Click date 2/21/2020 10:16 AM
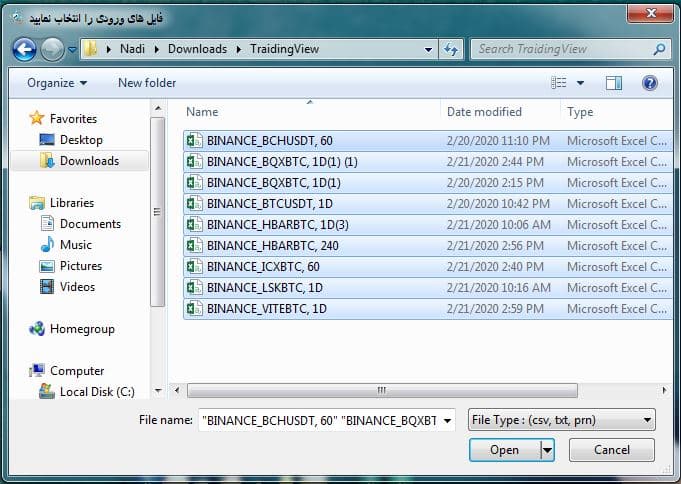 tap(499, 288)
